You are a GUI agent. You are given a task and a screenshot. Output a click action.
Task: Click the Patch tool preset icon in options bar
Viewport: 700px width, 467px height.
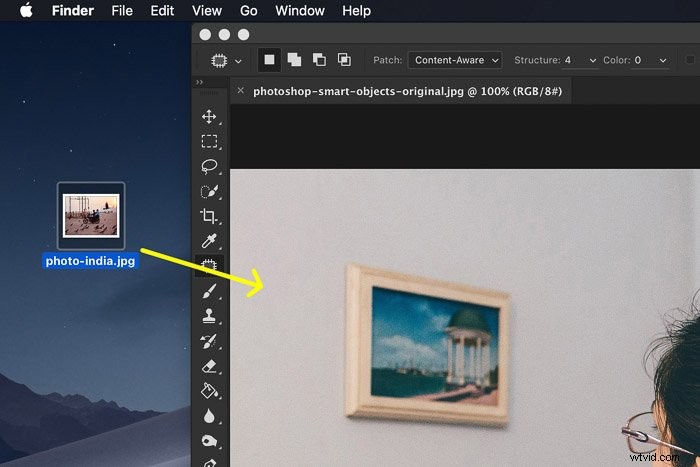tap(219, 60)
